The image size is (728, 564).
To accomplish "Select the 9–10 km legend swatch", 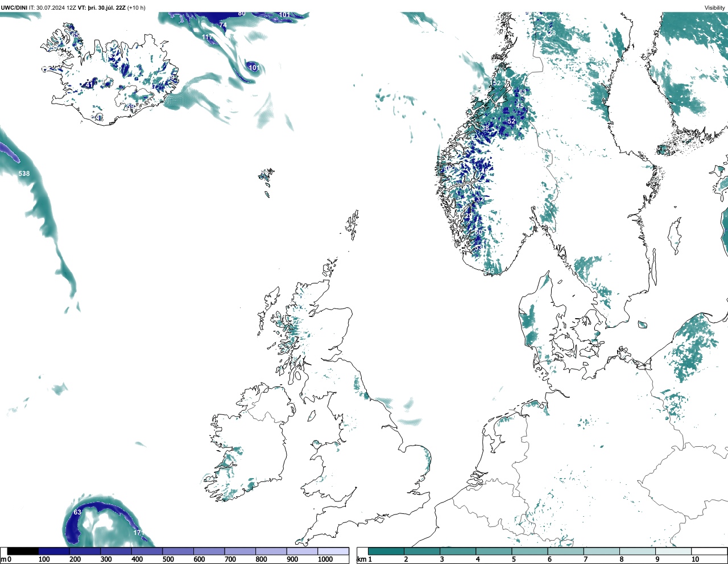I will pyautogui.click(x=673, y=551).
